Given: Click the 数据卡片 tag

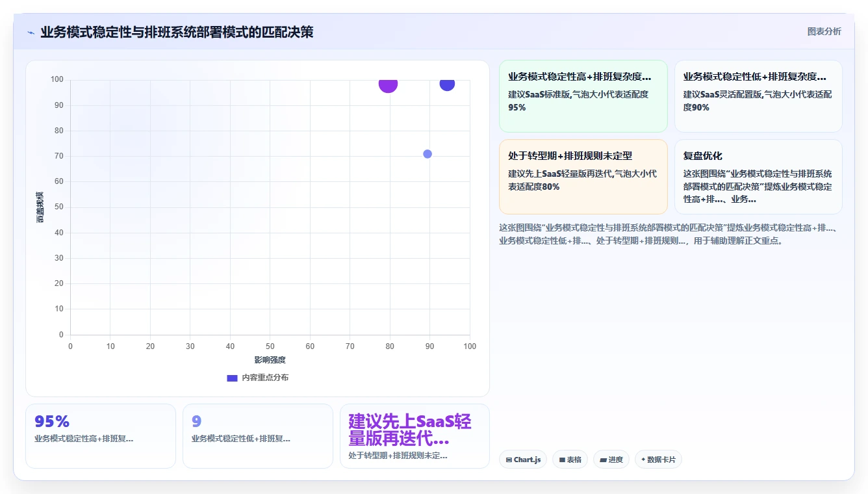Looking at the screenshot, I should [658, 460].
